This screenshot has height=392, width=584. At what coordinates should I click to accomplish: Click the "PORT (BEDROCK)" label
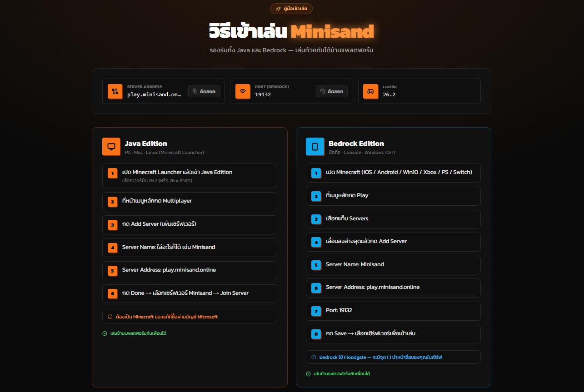[272, 87]
